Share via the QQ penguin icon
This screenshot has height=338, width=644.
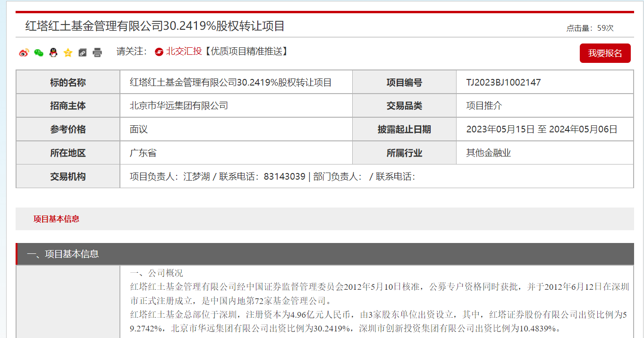tap(53, 52)
